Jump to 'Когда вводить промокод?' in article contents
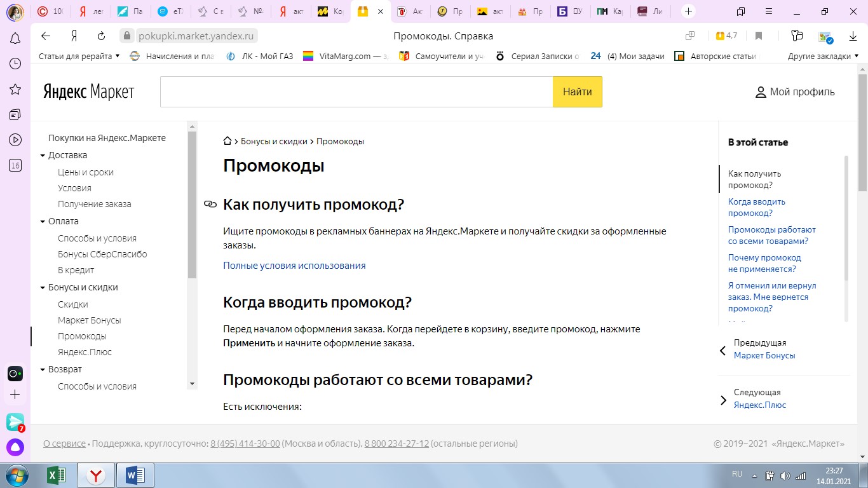The image size is (868, 488). 757,207
